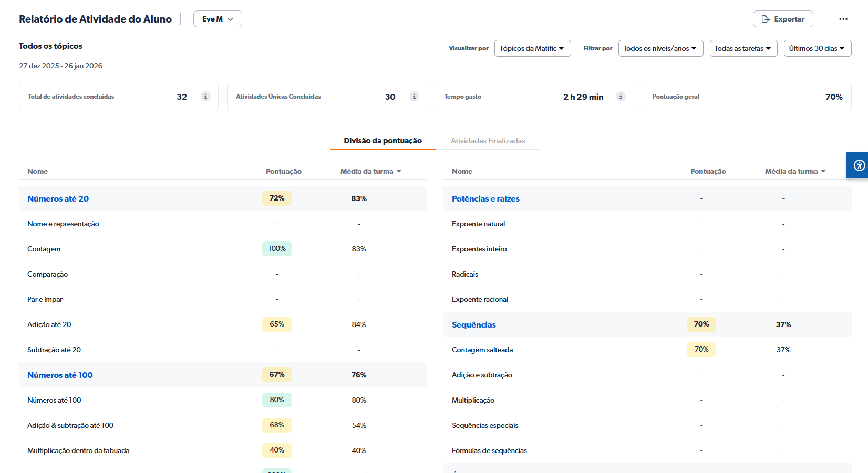Click the Exportar button
Viewport: 868px width, 473px height.
pyautogui.click(x=783, y=19)
